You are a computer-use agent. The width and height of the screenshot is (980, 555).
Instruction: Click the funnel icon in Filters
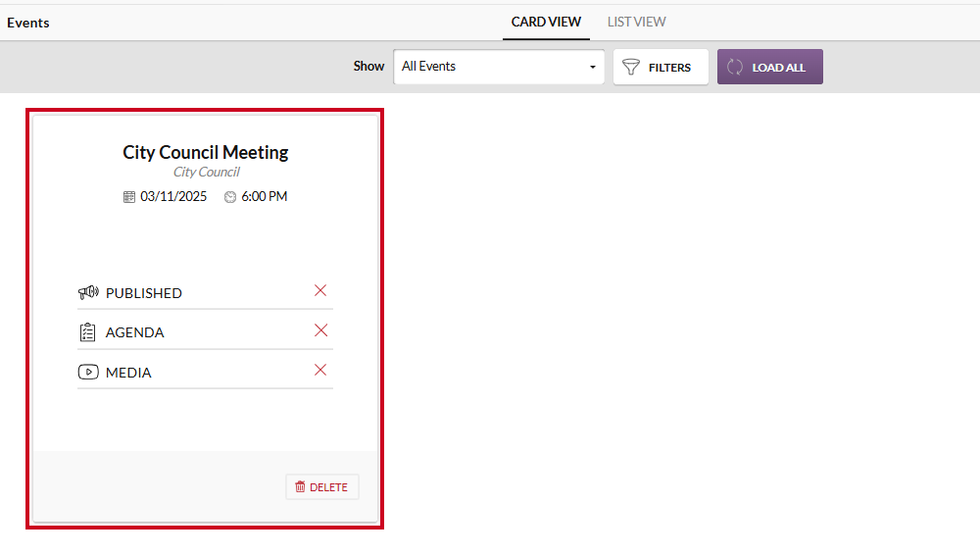pyautogui.click(x=631, y=67)
